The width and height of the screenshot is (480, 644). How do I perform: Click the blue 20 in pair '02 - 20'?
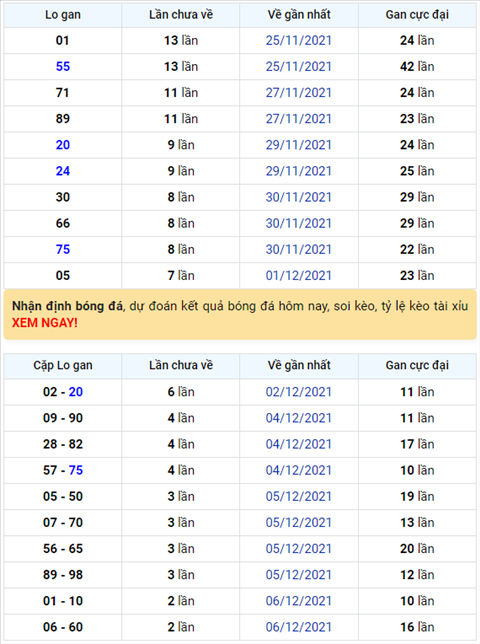76,392
